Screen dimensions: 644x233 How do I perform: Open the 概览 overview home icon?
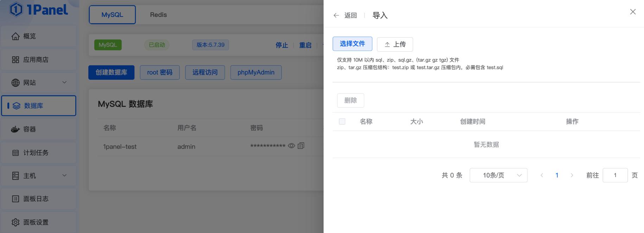coord(15,36)
